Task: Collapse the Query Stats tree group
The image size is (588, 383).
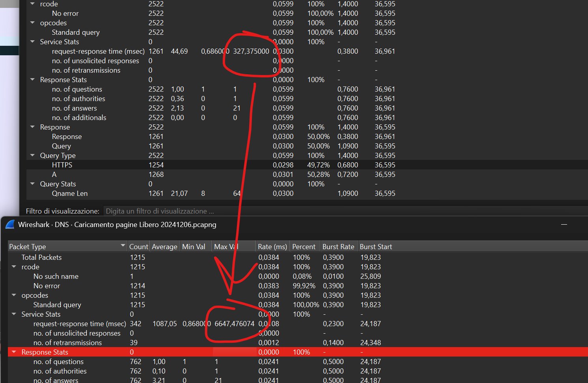Action: (33, 184)
